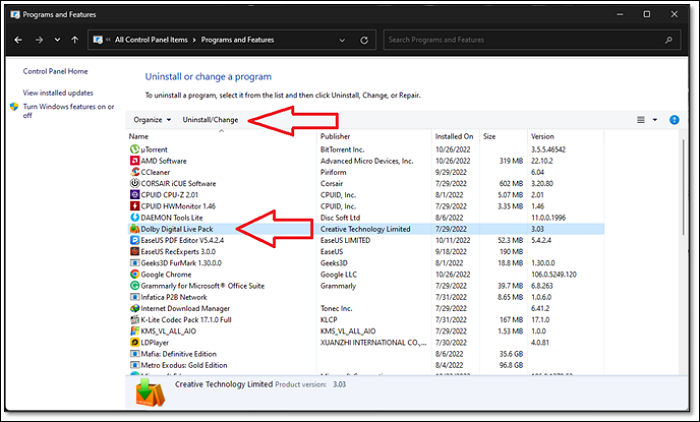Click the Grammarly for Microsoft Office icon

pos(134,285)
